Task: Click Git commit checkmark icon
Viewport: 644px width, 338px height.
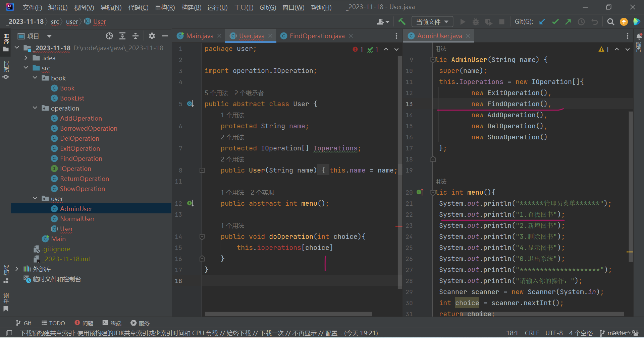Action: click(x=555, y=22)
